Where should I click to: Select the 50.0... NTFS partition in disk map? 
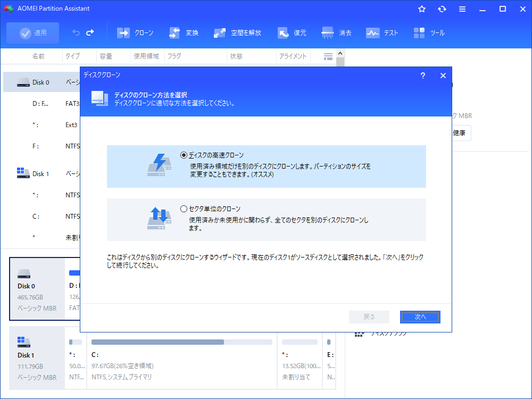coord(76,358)
